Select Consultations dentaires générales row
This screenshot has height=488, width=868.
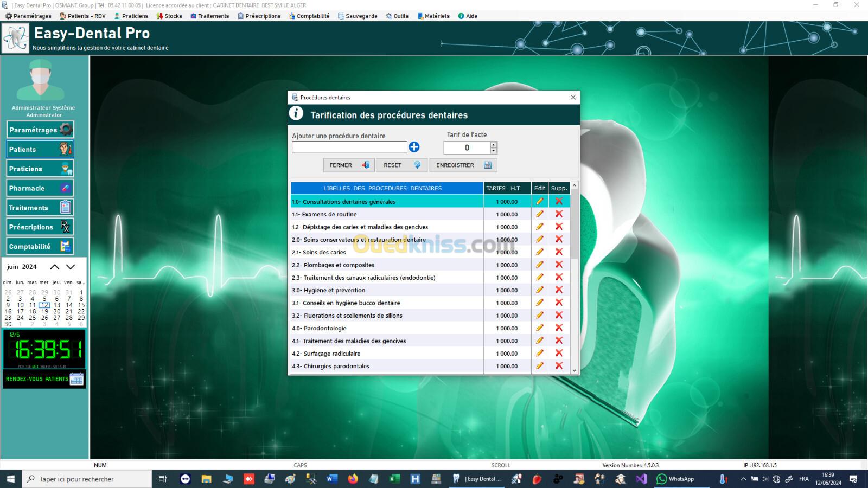386,202
